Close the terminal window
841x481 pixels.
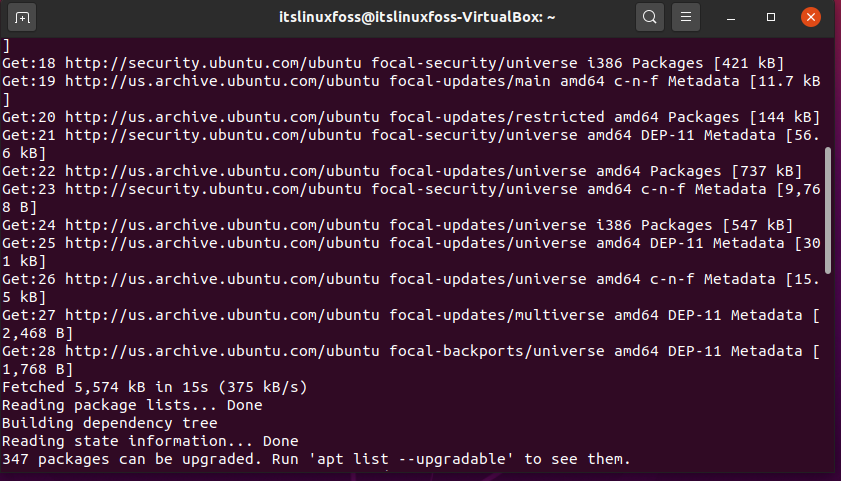tap(810, 17)
